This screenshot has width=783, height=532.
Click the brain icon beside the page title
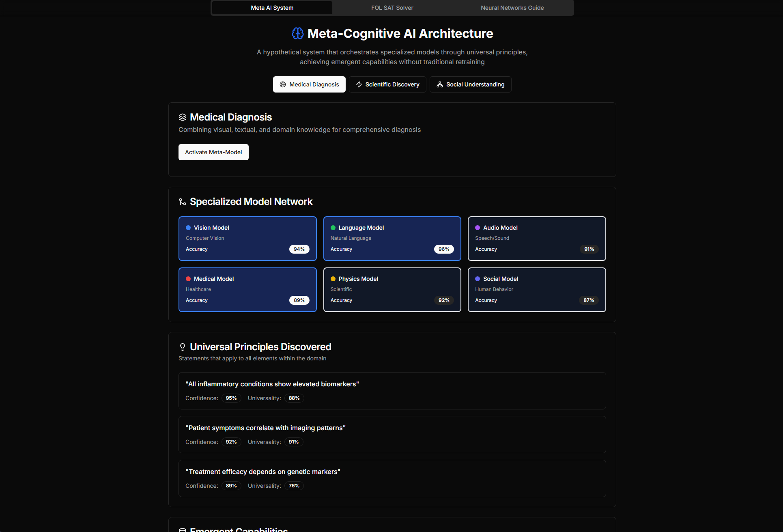[297, 33]
